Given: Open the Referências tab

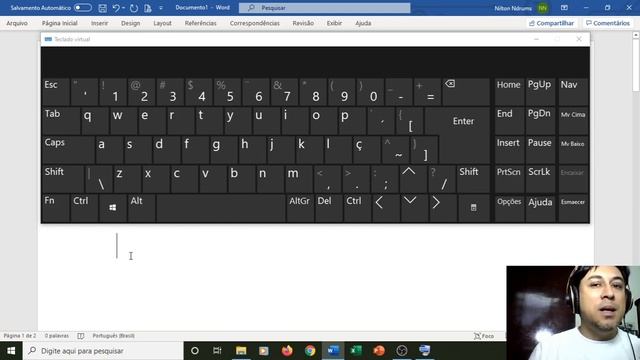Looking at the screenshot, I should (200, 23).
